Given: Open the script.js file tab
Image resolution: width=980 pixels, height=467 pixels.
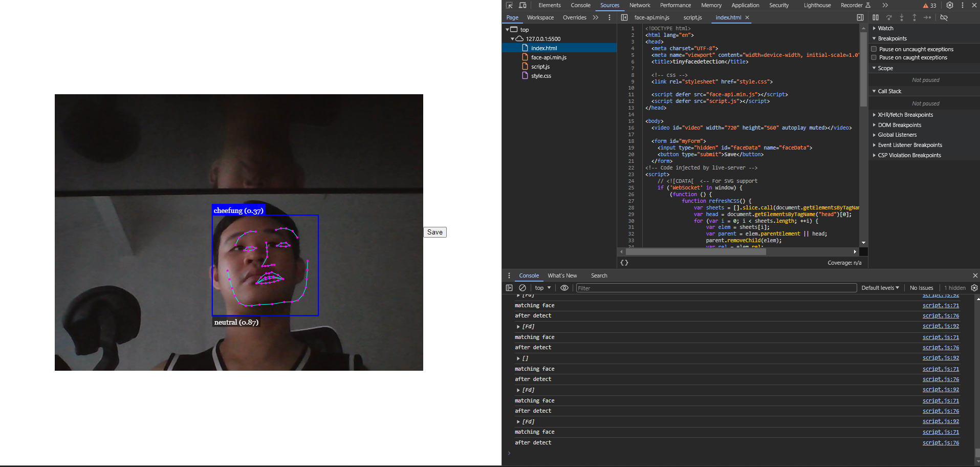Looking at the screenshot, I should pyautogui.click(x=692, y=17).
